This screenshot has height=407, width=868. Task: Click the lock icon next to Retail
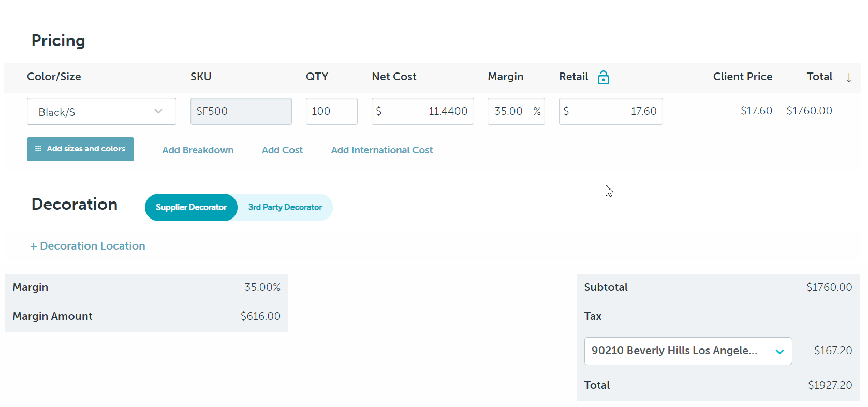(x=603, y=78)
